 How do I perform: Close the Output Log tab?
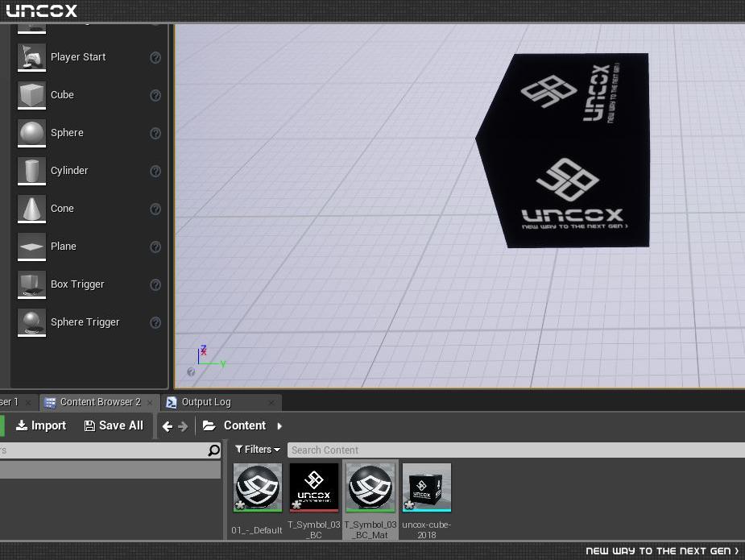point(271,403)
